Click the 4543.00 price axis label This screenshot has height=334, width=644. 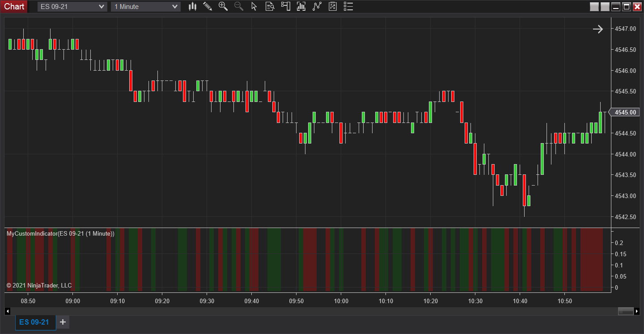[625, 196]
